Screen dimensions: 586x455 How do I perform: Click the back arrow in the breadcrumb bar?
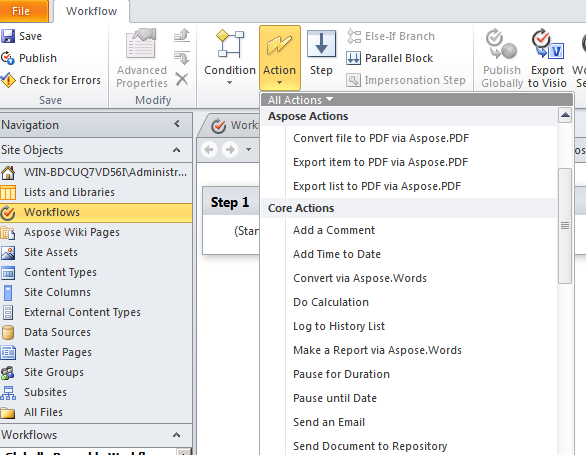click(209, 150)
